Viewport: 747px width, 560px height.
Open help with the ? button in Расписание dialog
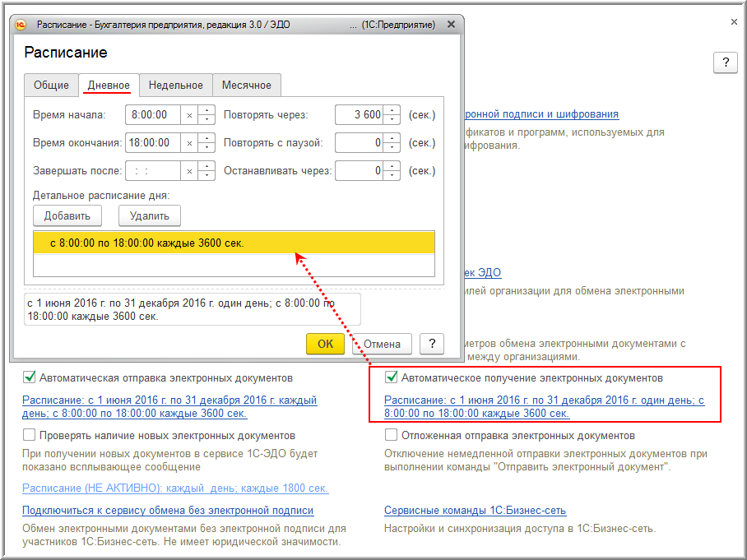[x=432, y=344]
